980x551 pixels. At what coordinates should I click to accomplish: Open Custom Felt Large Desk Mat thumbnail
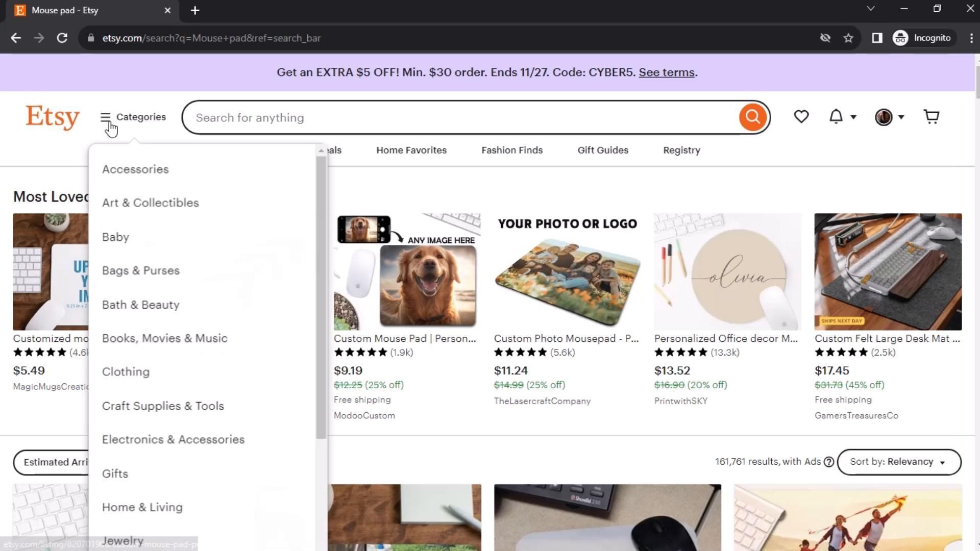pyautogui.click(x=888, y=272)
